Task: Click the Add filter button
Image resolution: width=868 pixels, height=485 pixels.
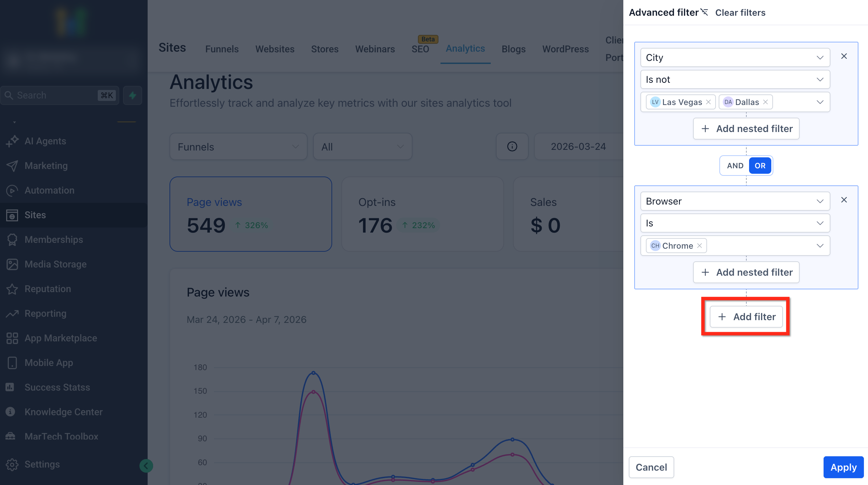Action: coord(746,317)
